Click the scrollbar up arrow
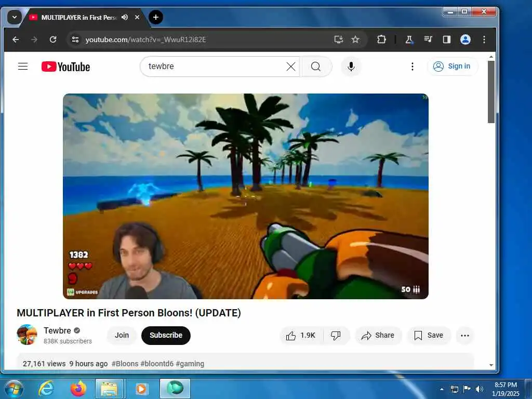Viewport: 532px width, 399px height. (491, 56)
